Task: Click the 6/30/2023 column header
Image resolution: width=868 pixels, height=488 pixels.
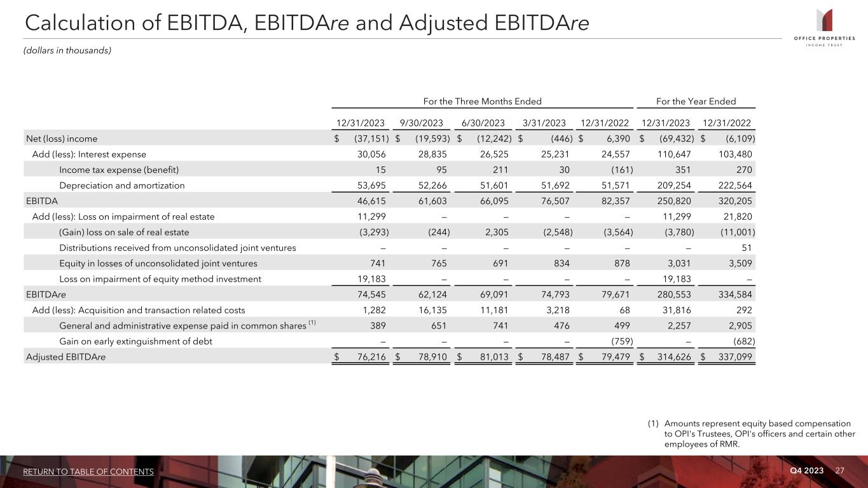Action: (483, 122)
